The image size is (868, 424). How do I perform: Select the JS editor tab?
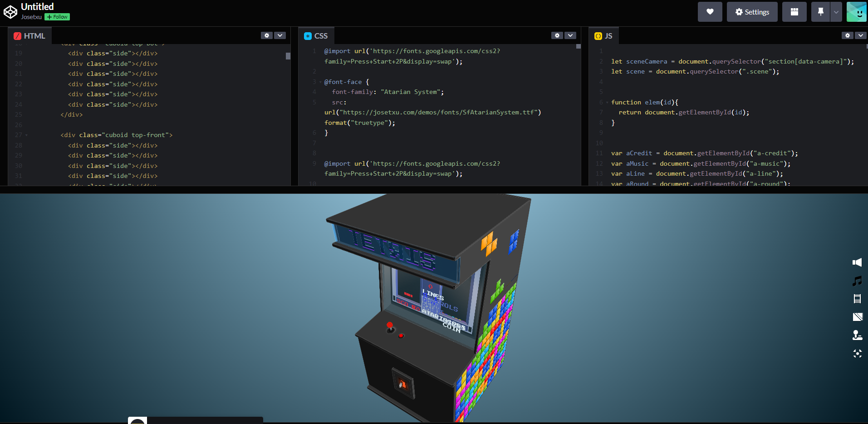[x=604, y=36]
